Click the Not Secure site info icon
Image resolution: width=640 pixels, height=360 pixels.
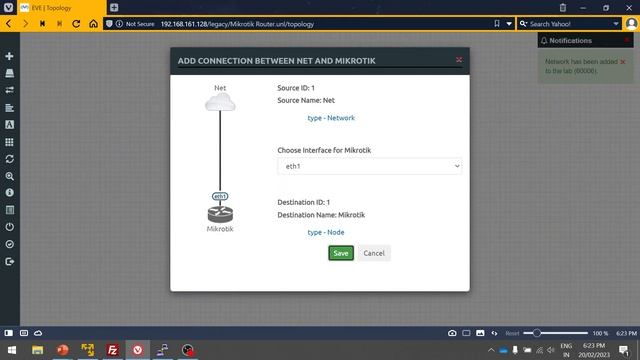pyautogui.click(x=119, y=24)
